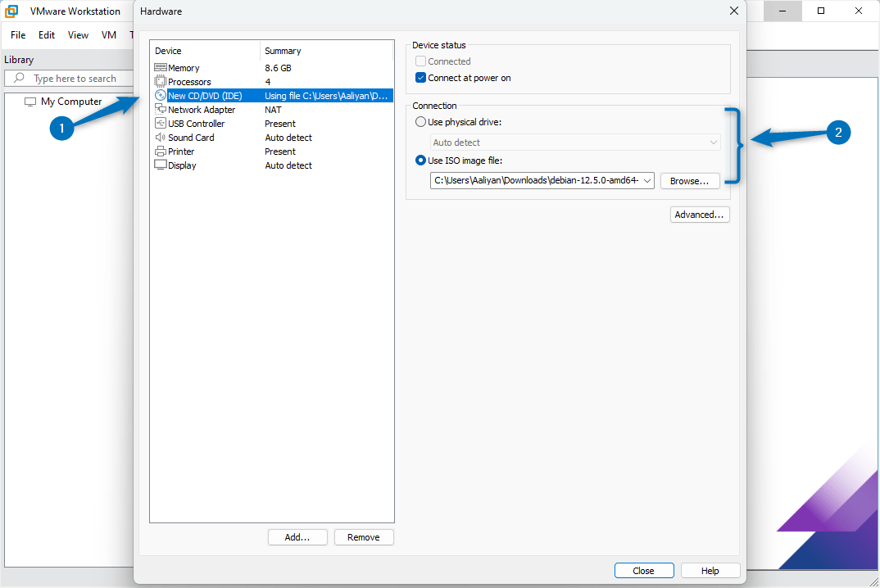
Task: Open the VM menu
Action: [x=108, y=34]
